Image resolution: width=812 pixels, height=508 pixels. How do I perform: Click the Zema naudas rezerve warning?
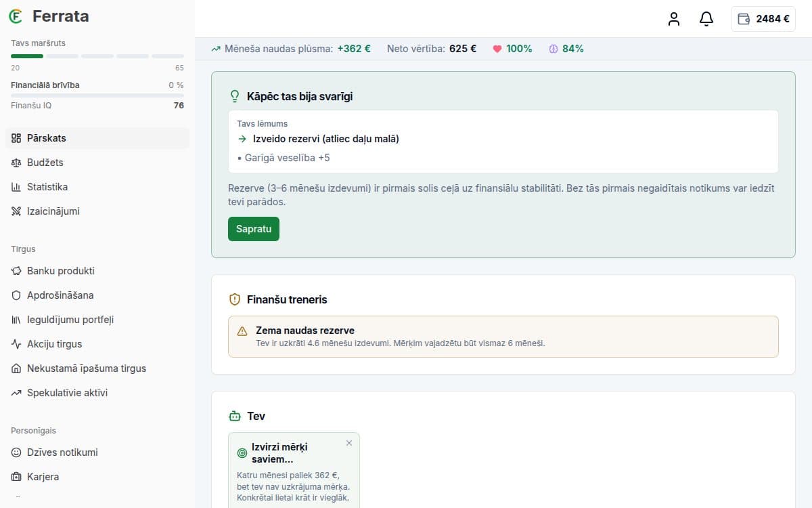pos(503,337)
